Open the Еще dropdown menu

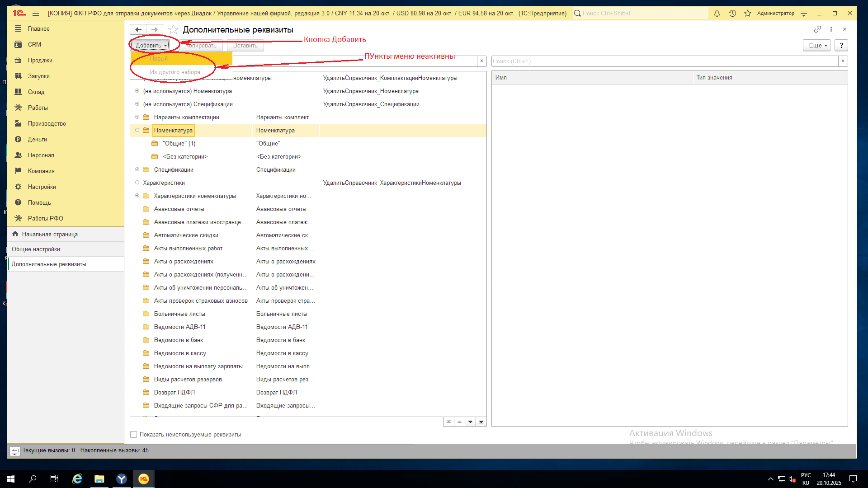(x=816, y=46)
